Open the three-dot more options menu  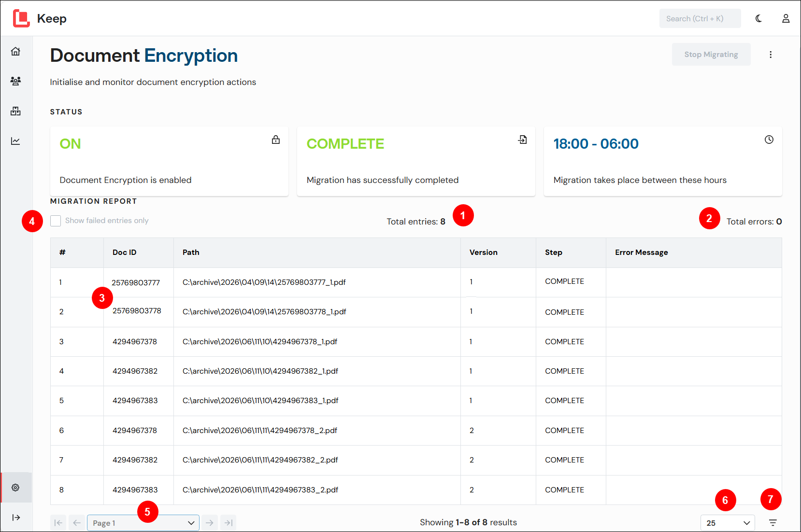(771, 55)
